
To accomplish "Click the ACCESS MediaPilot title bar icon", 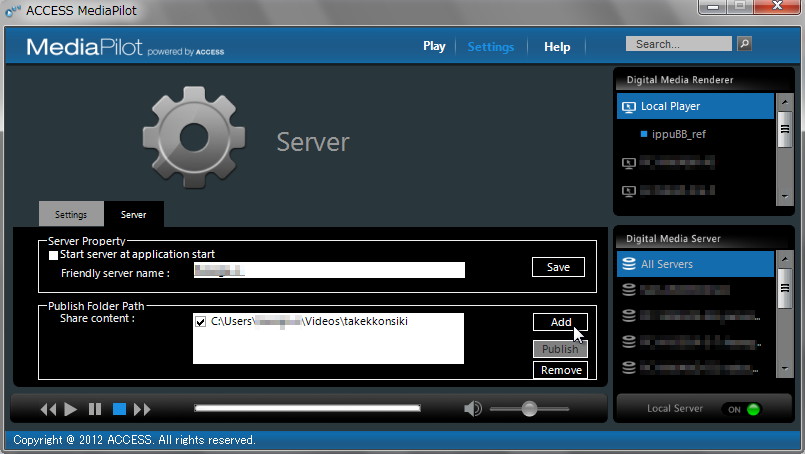I will tap(12, 10).
